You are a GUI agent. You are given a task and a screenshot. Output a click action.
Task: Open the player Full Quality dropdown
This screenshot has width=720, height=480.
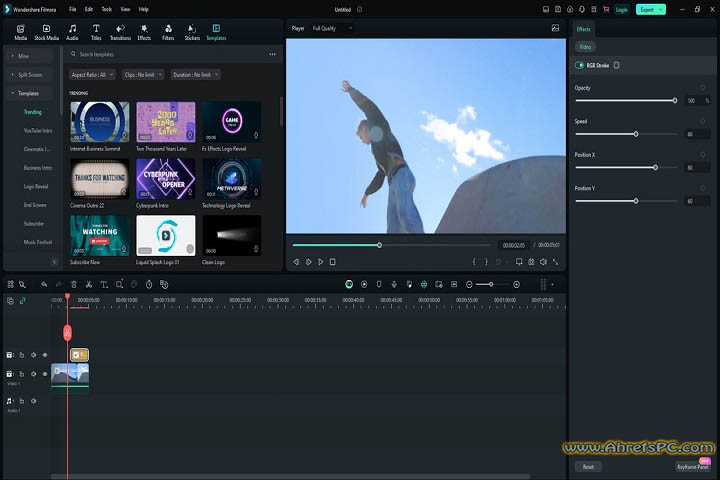pos(332,28)
